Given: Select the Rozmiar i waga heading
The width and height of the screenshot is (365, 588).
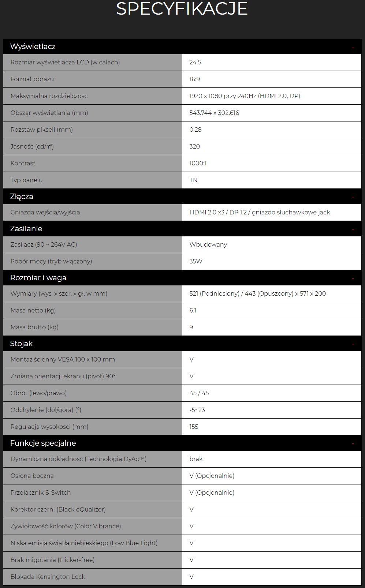Looking at the screenshot, I should tap(38, 278).
